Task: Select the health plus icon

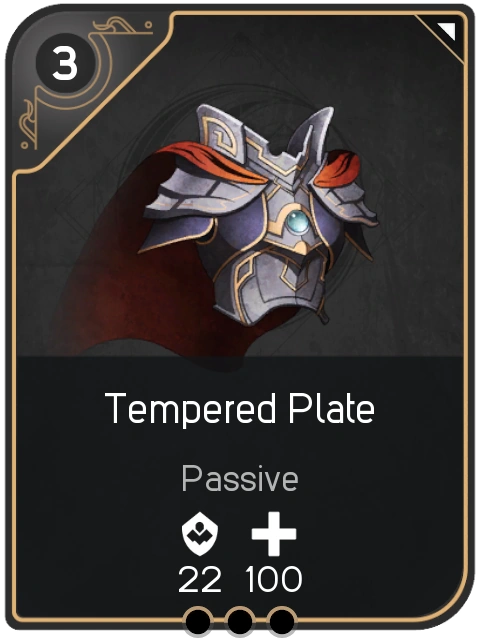Action: [273, 533]
